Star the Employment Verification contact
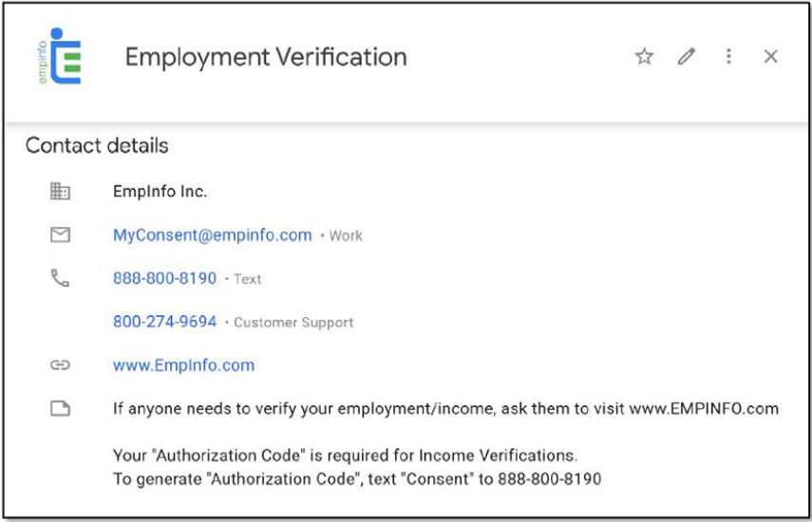Viewport: 812px width, 522px height. (x=645, y=57)
